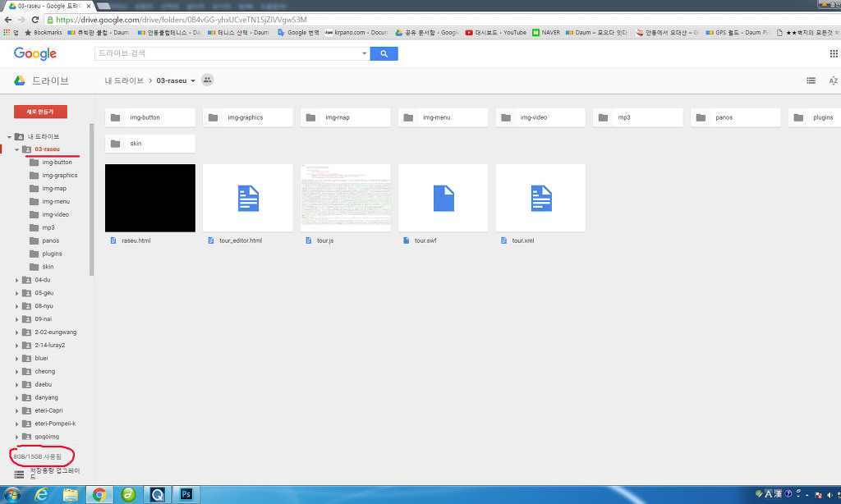Click the red New button
The image size is (841, 504).
[40, 111]
